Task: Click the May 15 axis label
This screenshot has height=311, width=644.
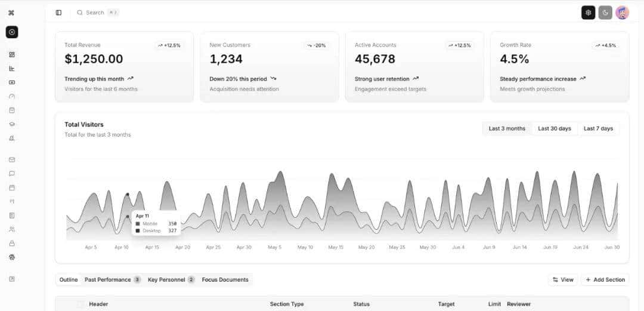Action: pyautogui.click(x=336, y=248)
